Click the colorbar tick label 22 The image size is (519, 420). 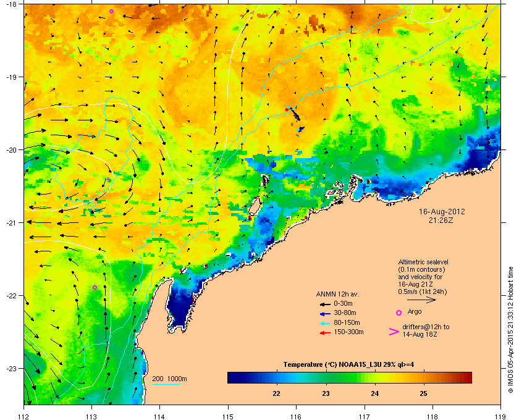(x=276, y=393)
